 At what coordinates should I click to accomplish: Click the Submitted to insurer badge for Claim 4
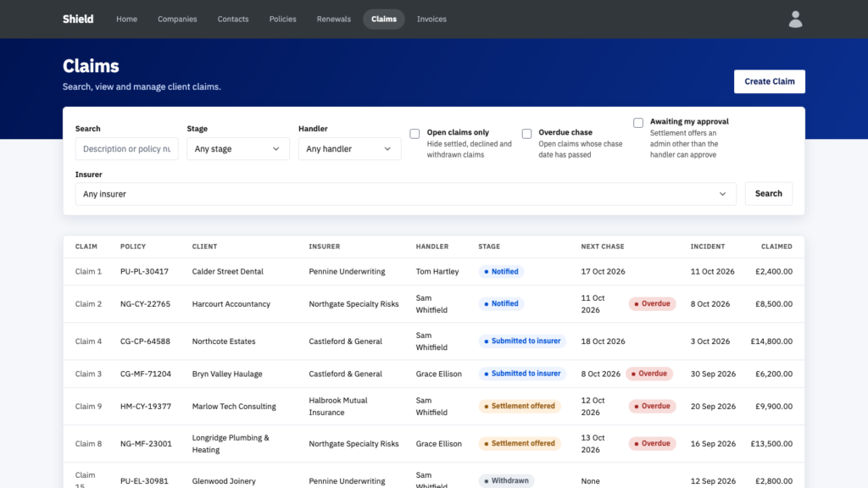click(522, 341)
